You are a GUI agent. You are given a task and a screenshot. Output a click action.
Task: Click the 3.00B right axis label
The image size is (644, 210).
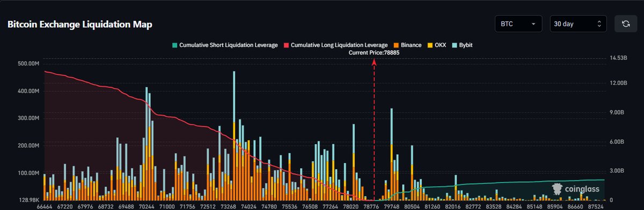[x=617, y=171]
